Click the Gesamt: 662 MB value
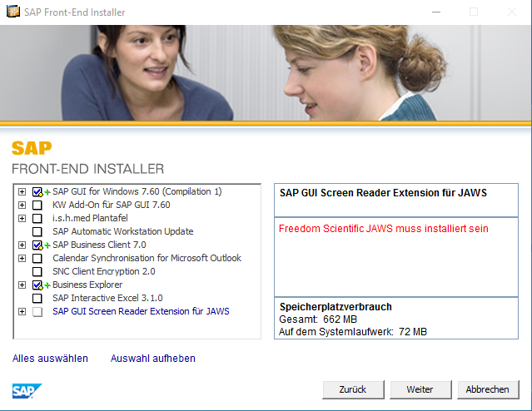The width and height of the screenshot is (532, 411). pyautogui.click(x=318, y=319)
